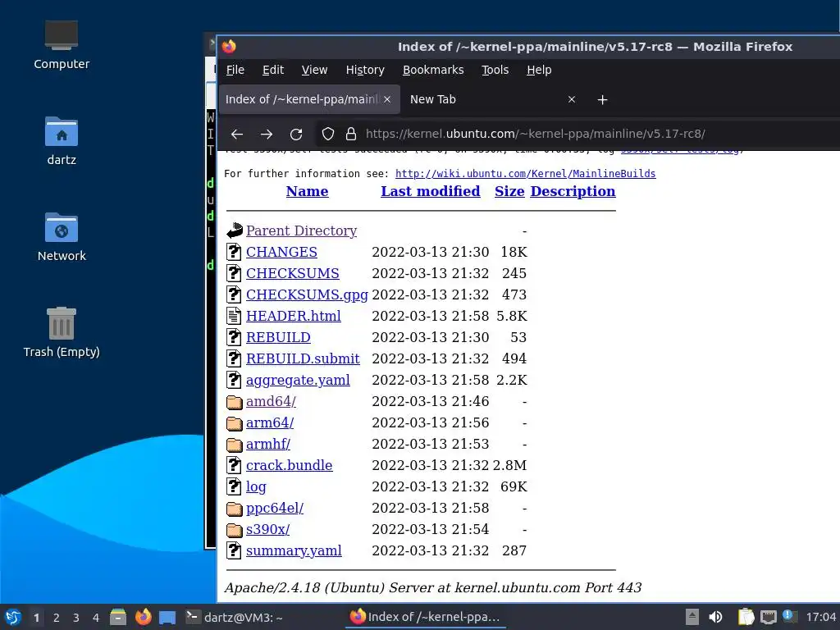Click the Firefox logo in title bar
This screenshot has width=840, height=630.
229,47
